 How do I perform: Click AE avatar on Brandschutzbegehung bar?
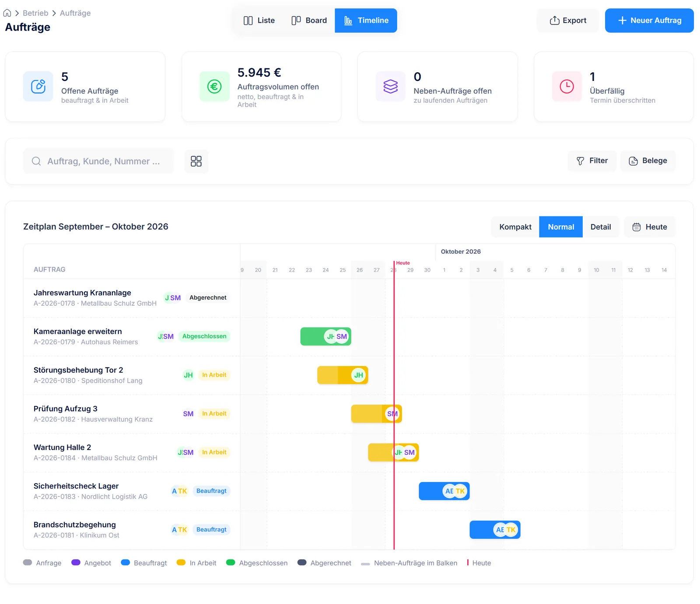pos(500,530)
